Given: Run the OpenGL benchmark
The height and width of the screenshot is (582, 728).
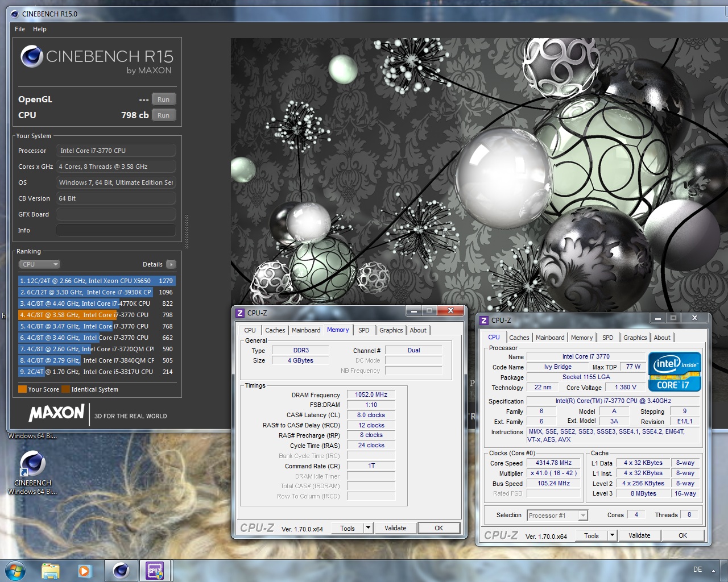Looking at the screenshot, I should pos(164,99).
